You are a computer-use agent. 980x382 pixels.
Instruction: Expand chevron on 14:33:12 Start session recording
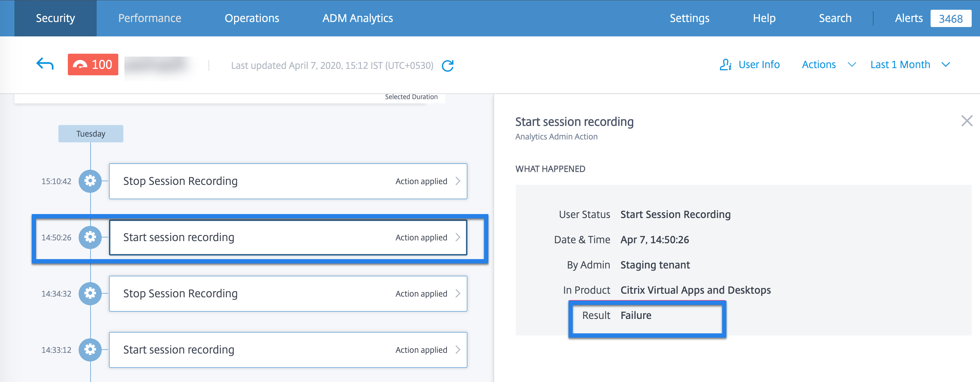[458, 350]
